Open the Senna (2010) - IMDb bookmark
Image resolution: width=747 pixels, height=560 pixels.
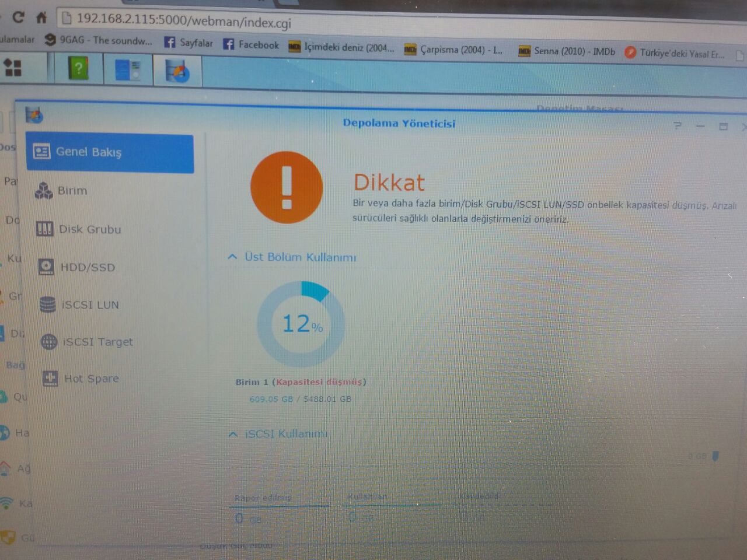(567, 51)
